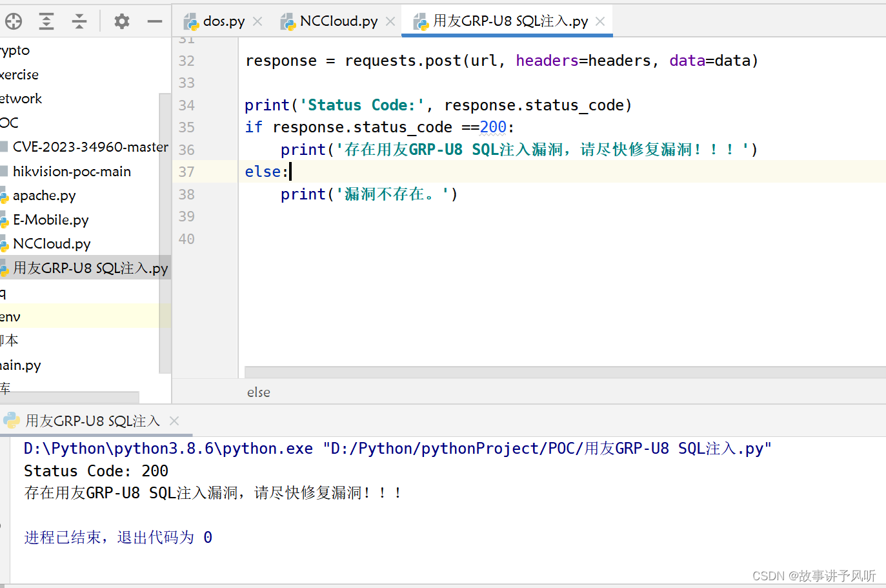
Task: Click the project tree horizontal scrollbar
Action: click(x=69, y=396)
